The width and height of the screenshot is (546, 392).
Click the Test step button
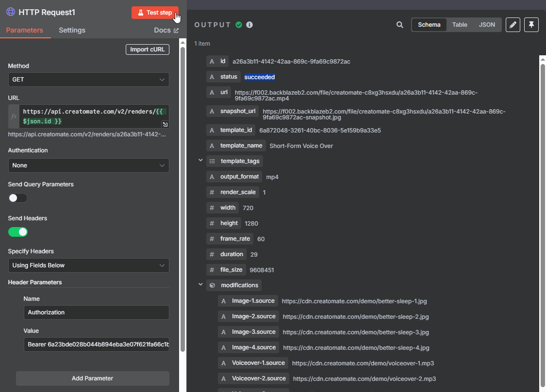pos(155,13)
